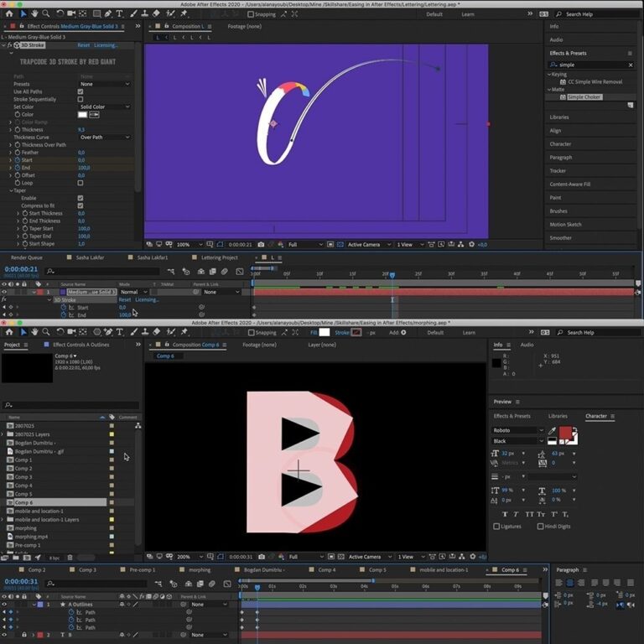Click Licensing link in 3D Stroke effect controls
Screen dimensions: 644x644
tap(106, 45)
